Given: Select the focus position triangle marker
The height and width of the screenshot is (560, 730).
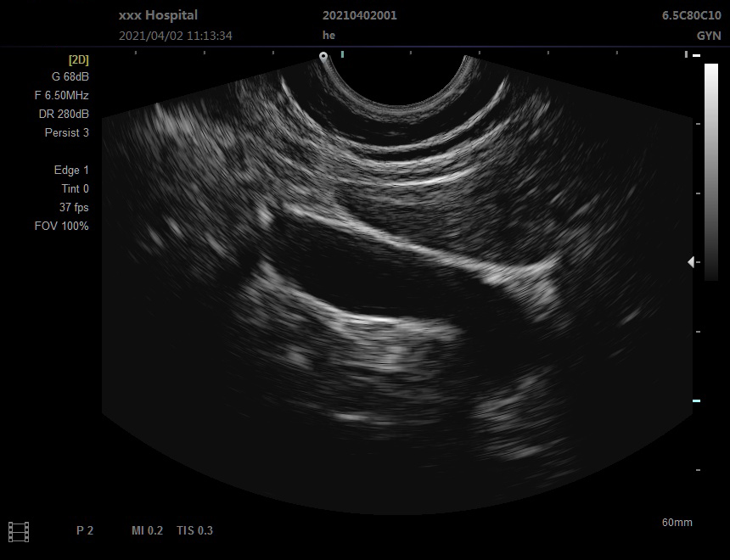Looking at the screenshot, I should (691, 262).
